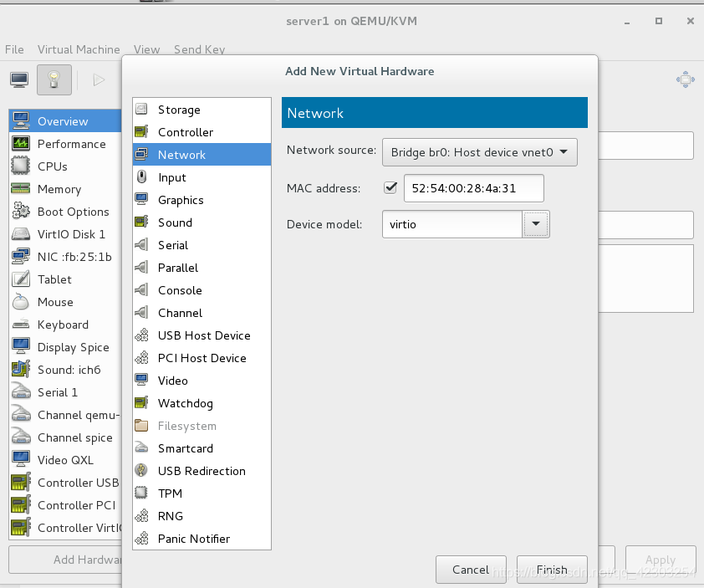Screen dimensions: 704x588
Task: Select Video QXL in sidebar
Action: click(65, 460)
